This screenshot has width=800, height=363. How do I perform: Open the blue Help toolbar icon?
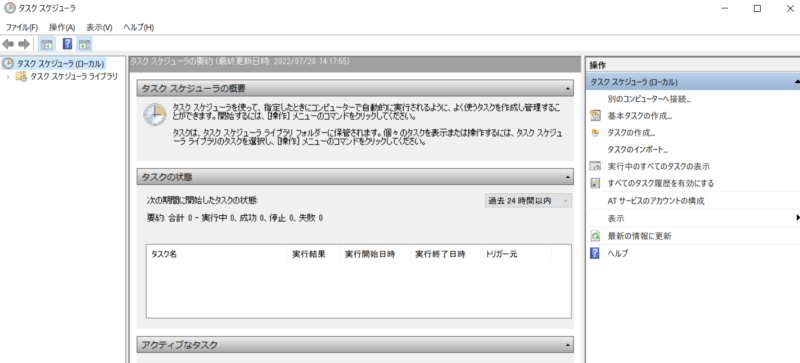pyautogui.click(x=67, y=44)
